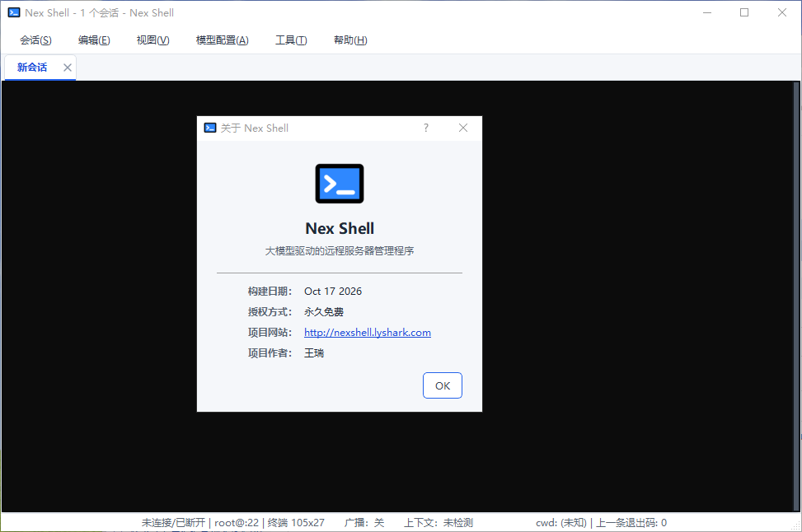Click the 广播: 关 status entry
Image resolution: width=802 pixels, height=532 pixels.
coord(364,523)
